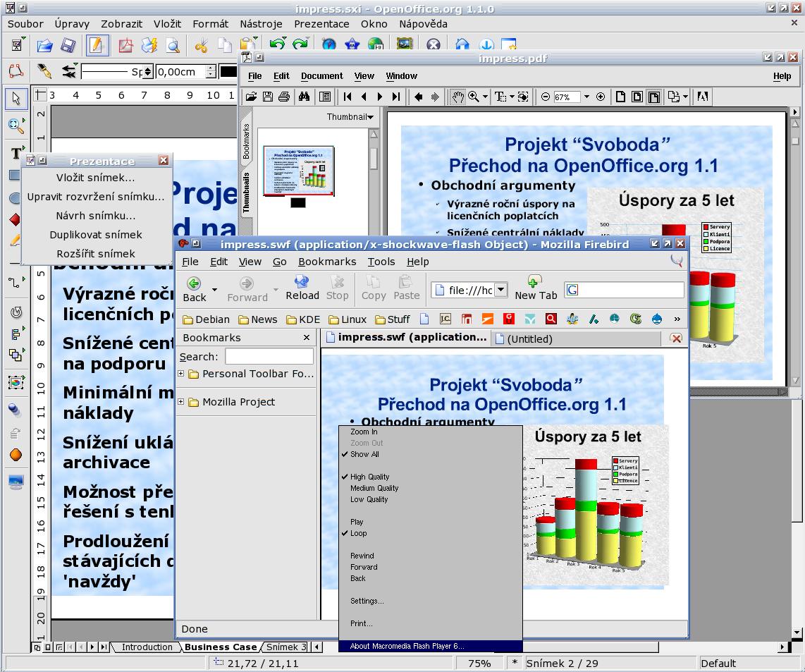Open Prezentace menu in OpenOffice menubar
The height and width of the screenshot is (672, 805).
click(x=321, y=24)
